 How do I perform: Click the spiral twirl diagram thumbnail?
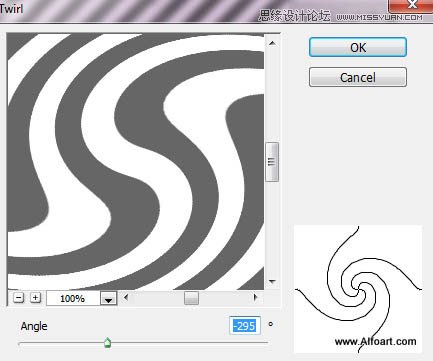(358, 289)
